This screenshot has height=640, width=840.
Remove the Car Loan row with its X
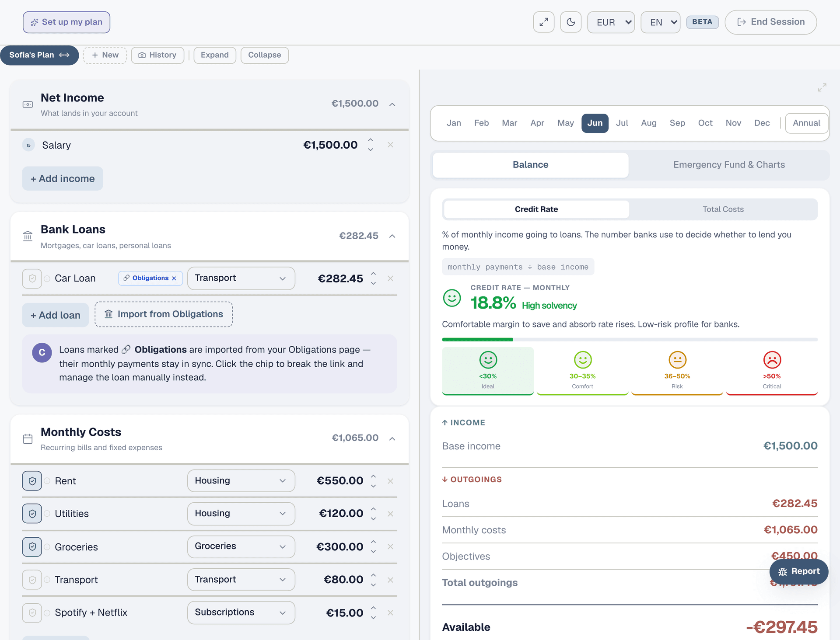(391, 278)
